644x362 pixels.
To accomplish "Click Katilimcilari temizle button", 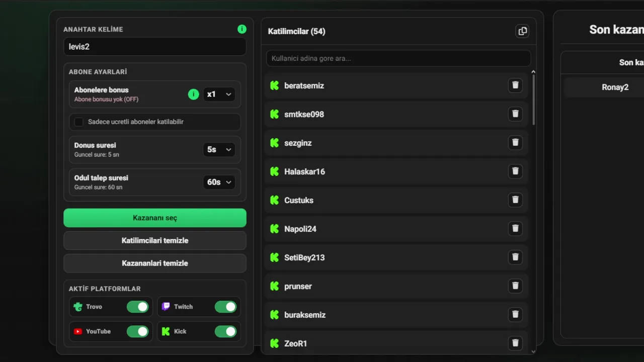I will (155, 240).
